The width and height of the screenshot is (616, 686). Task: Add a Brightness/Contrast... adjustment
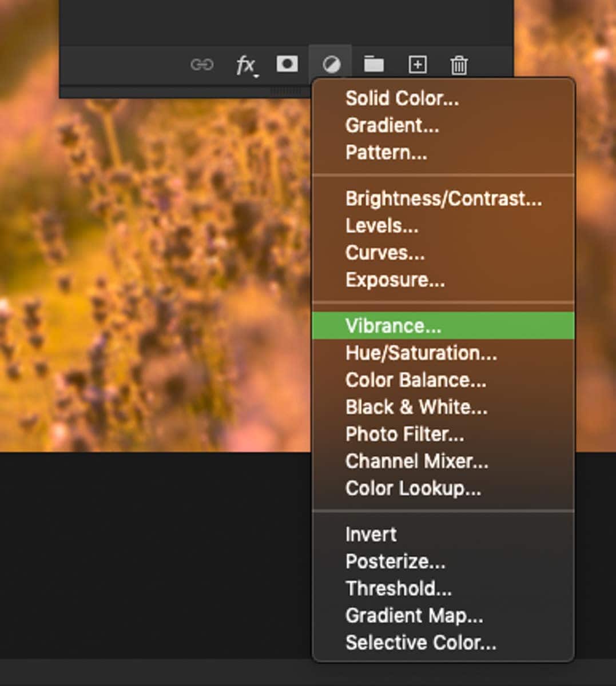443,198
